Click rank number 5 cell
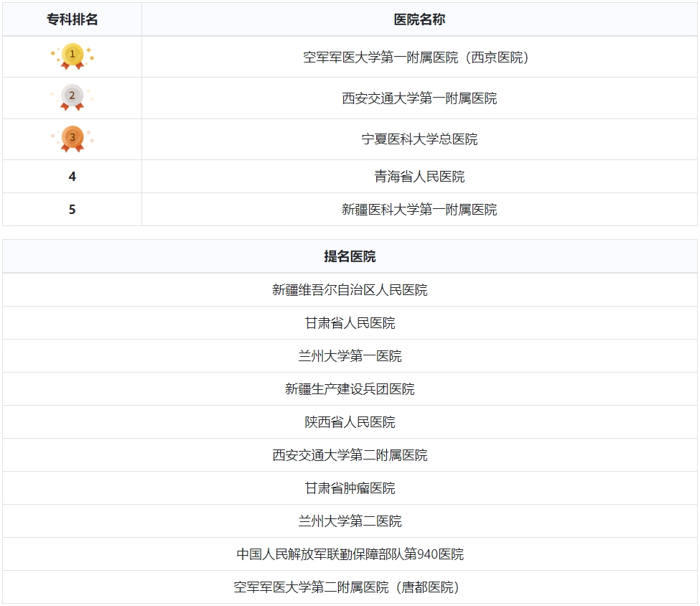 click(x=73, y=210)
